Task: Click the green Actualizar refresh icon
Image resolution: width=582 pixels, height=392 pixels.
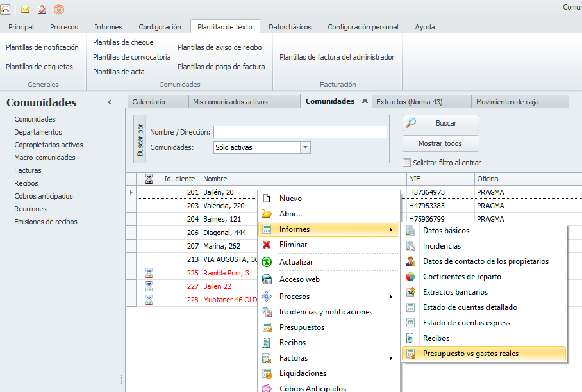Action: coord(267,262)
